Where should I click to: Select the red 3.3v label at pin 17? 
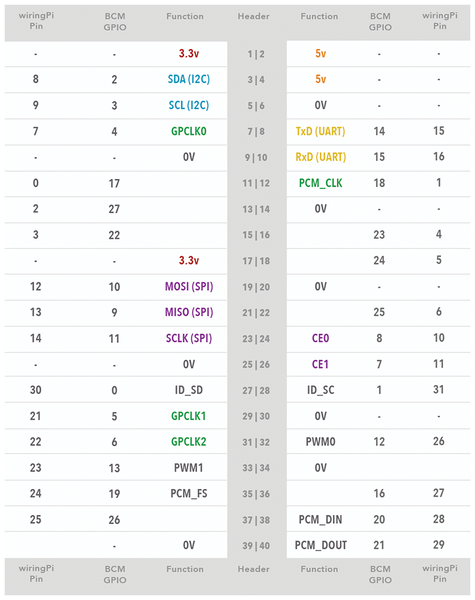coord(189,261)
